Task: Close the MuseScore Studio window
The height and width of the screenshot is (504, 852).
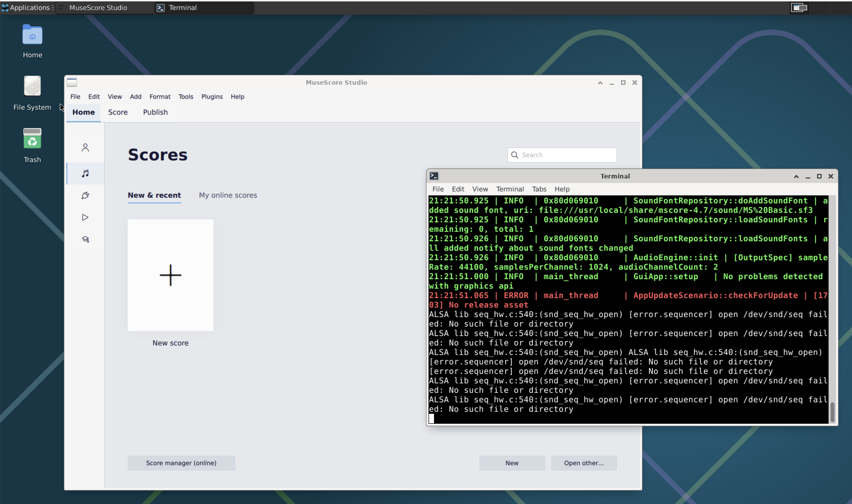Action: (635, 83)
